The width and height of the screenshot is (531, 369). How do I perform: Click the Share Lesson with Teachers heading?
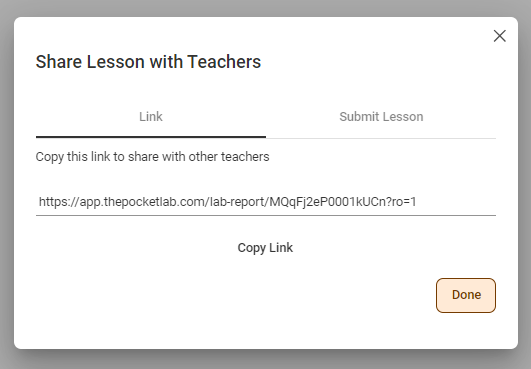[148, 62]
